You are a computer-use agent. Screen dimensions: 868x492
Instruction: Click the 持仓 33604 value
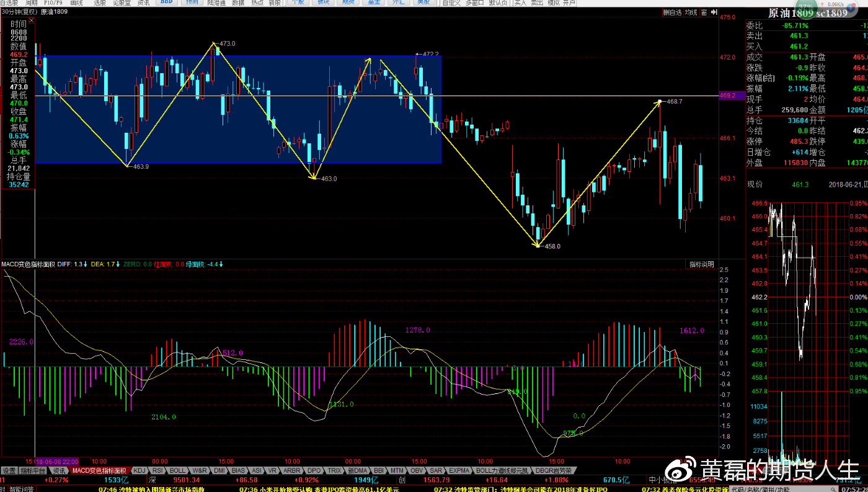click(x=797, y=120)
